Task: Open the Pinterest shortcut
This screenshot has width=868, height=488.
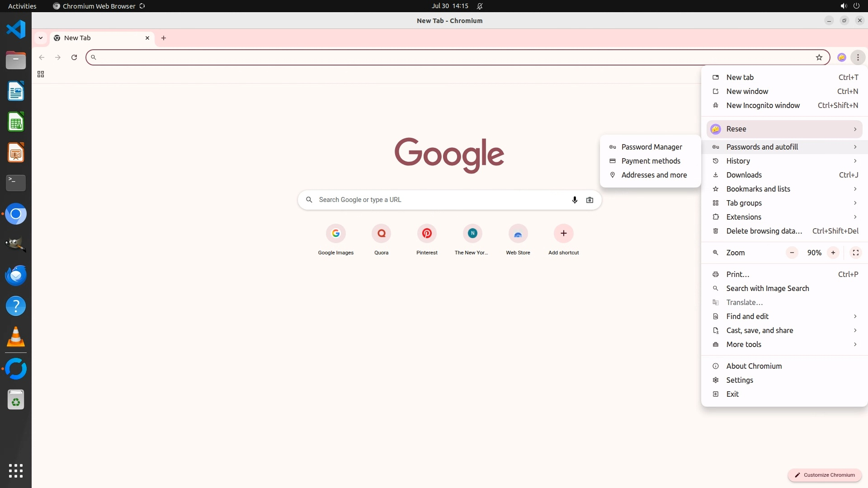Action: point(427,234)
